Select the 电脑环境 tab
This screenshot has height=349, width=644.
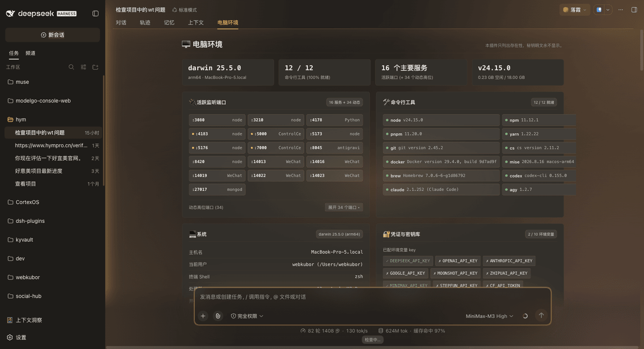[x=228, y=23]
